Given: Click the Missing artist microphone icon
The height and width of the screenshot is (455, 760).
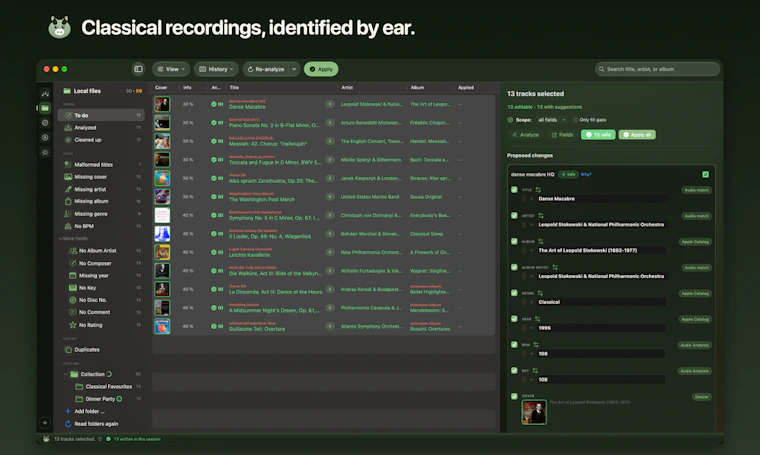Looking at the screenshot, I should click(x=68, y=189).
